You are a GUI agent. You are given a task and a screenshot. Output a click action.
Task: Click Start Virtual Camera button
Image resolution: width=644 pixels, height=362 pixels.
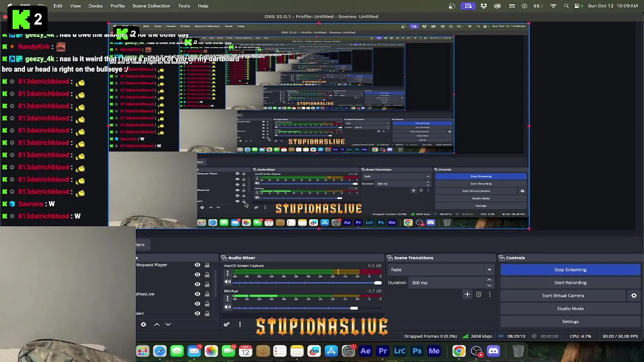click(563, 296)
